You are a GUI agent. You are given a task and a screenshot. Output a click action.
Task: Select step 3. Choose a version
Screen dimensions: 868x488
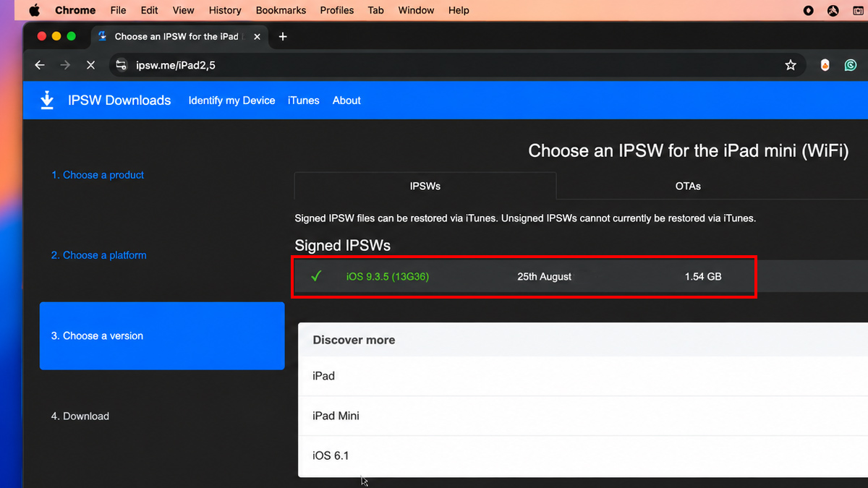[x=162, y=336]
